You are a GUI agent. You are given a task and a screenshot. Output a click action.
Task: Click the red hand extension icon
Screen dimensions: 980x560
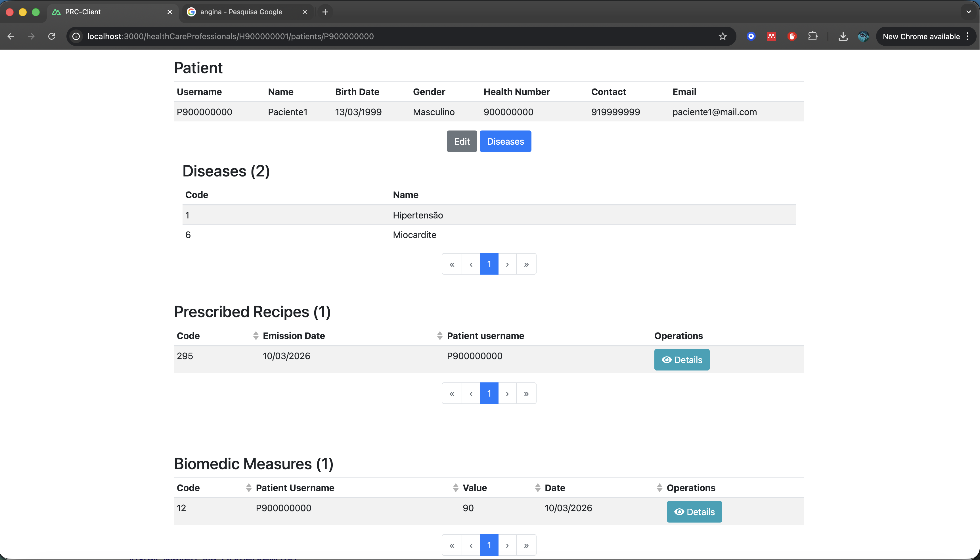792,36
